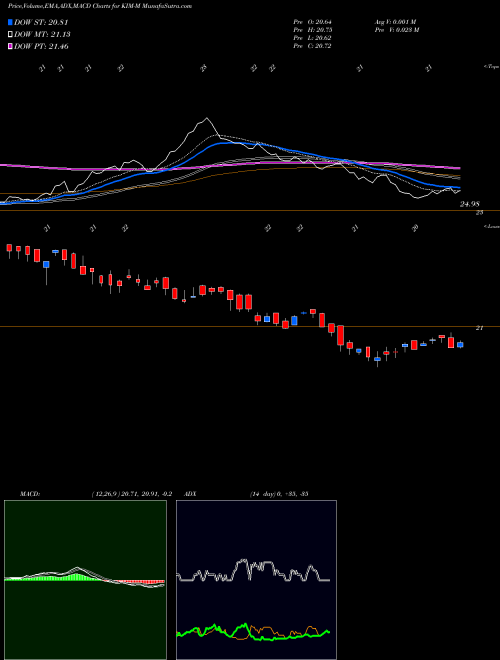Click the ADX '(14 day) 6, +33, -33' values
The height and width of the screenshot is (660, 500).
point(278,494)
